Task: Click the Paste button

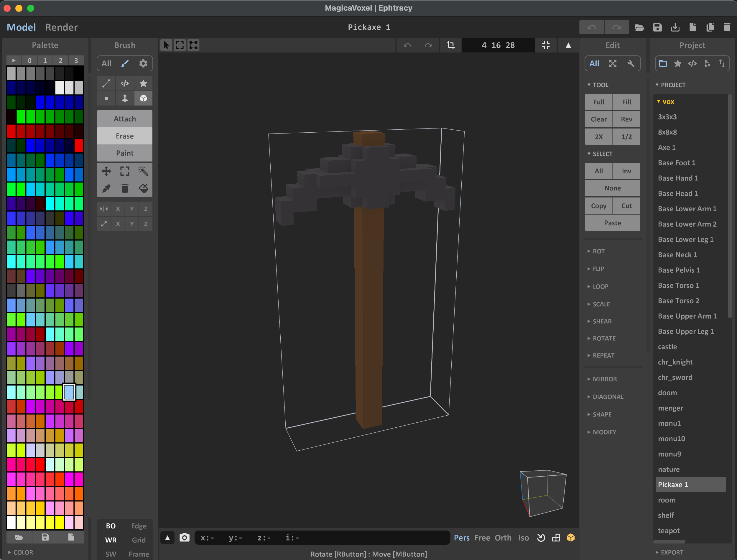Action: 613,223
